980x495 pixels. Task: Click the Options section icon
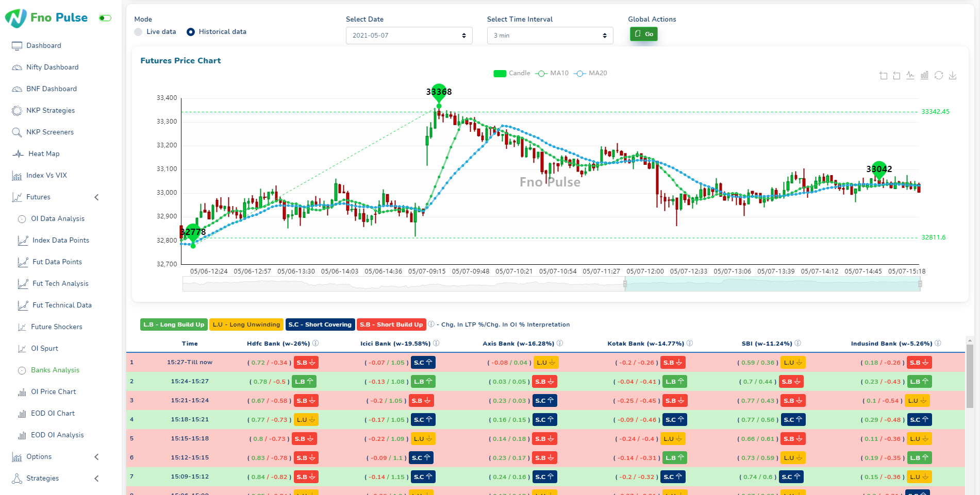[17, 457]
